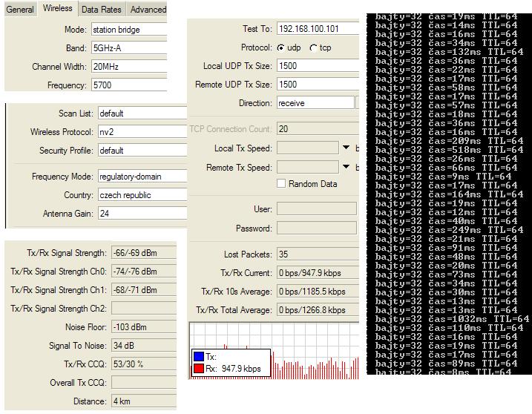
Task: Switch to the General tab
Action: 20,9
